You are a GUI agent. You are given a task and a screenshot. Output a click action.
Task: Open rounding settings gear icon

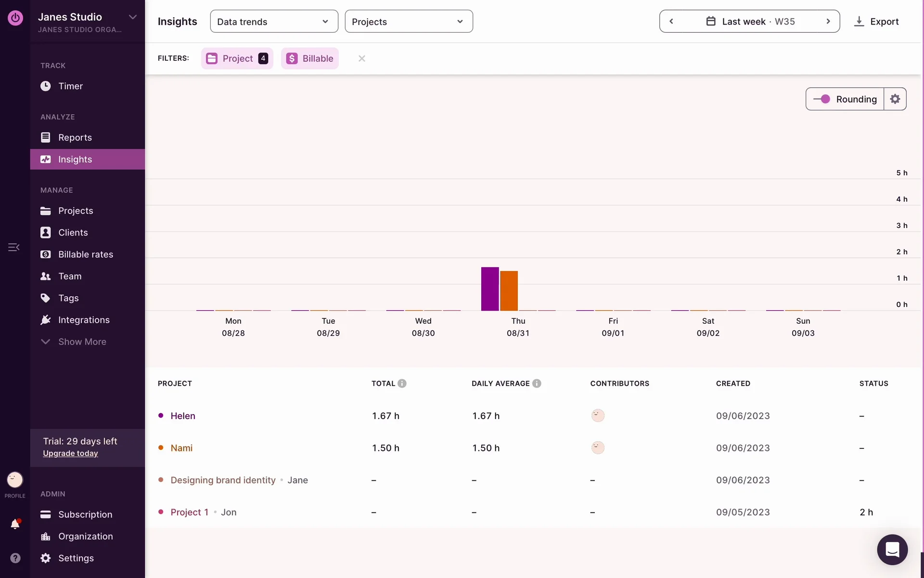tap(895, 99)
